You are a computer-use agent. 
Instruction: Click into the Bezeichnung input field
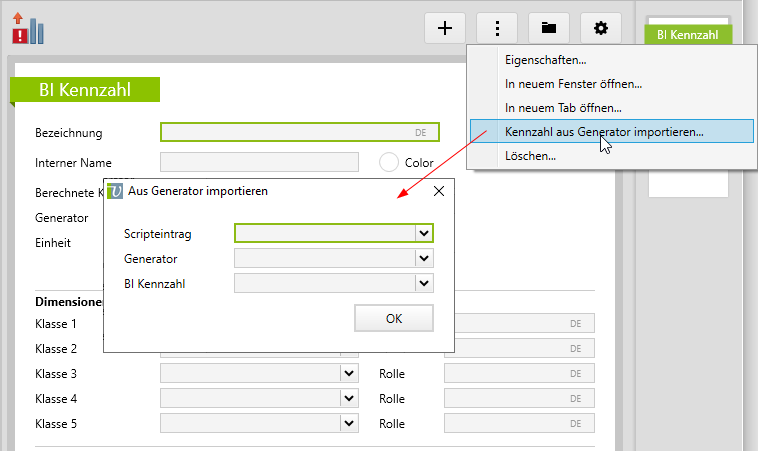tap(285, 132)
